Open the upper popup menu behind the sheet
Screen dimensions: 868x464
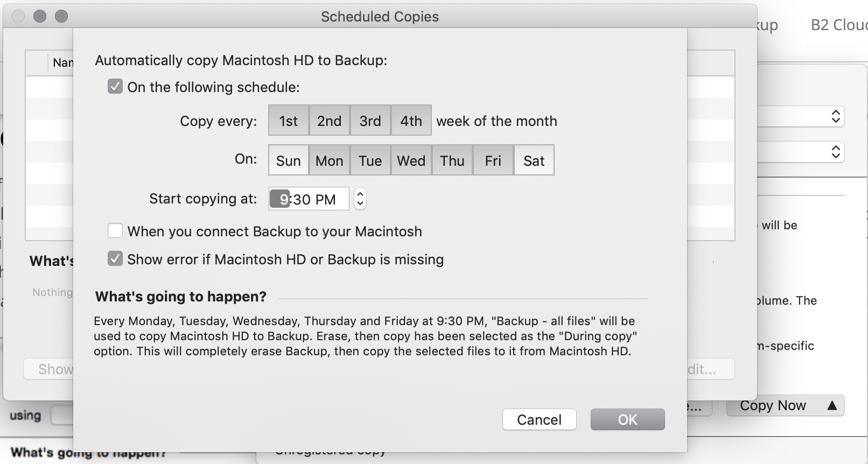(835, 116)
